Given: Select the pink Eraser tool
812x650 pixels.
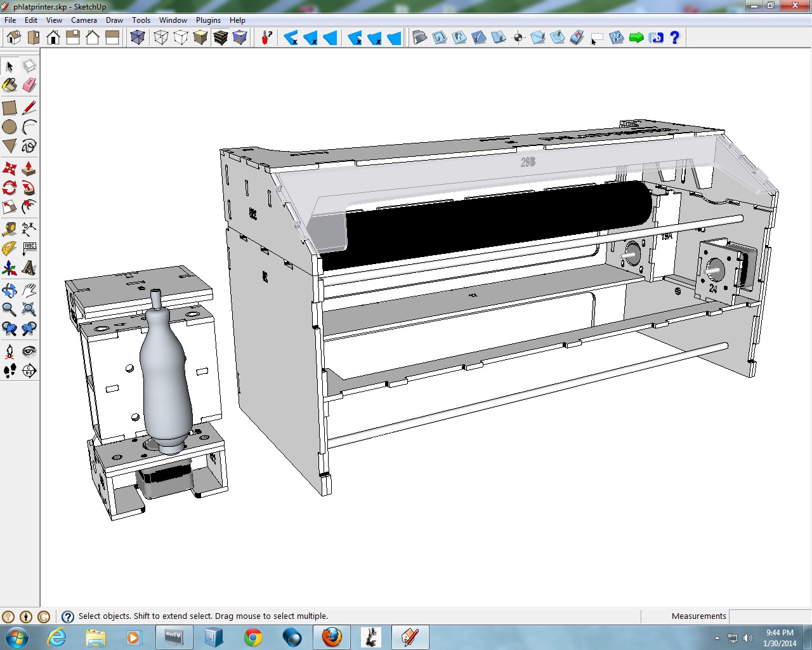Looking at the screenshot, I should 29,85.
